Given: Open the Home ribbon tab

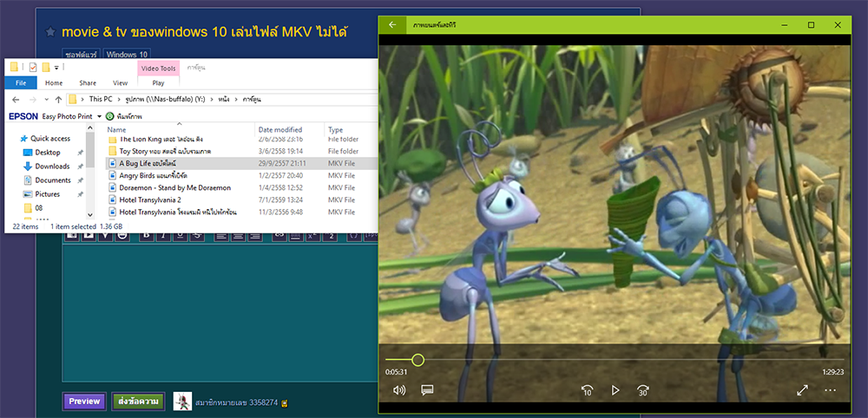Looking at the screenshot, I should 54,83.
